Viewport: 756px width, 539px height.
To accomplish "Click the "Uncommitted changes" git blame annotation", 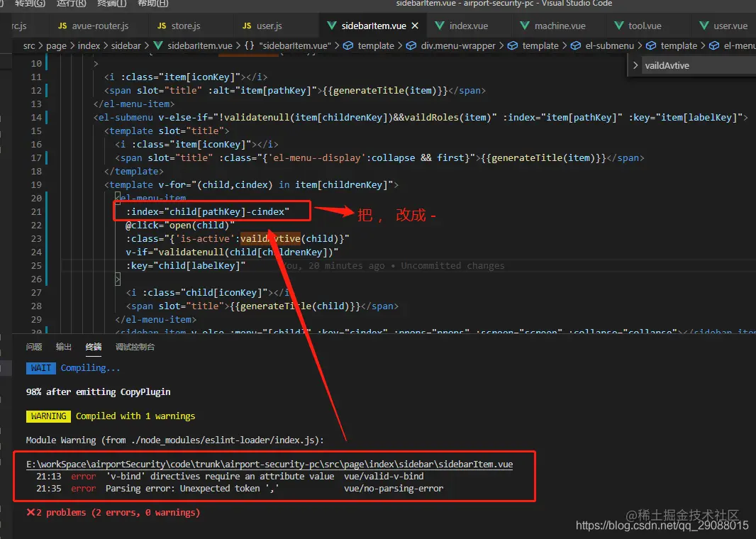I will (452, 266).
